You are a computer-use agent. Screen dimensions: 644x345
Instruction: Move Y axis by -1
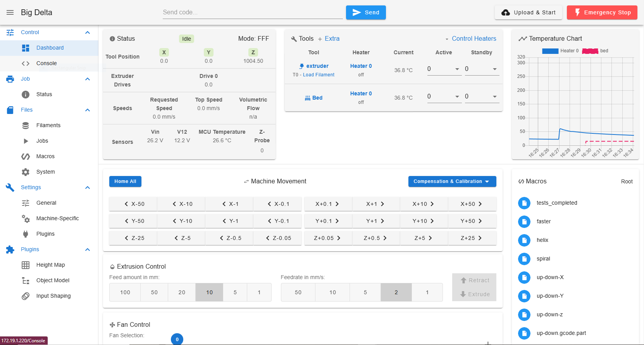pos(229,221)
